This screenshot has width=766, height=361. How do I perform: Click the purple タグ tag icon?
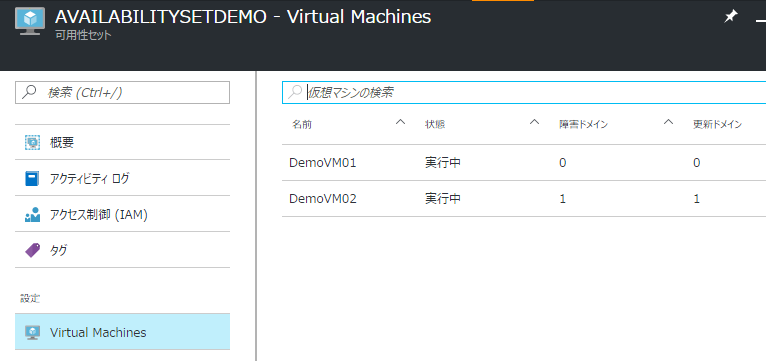click(32, 250)
